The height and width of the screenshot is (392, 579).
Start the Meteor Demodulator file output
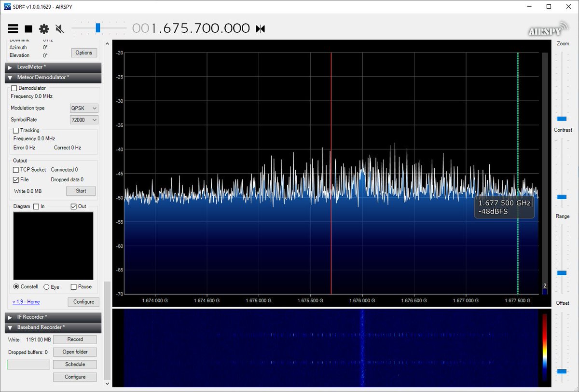(81, 191)
